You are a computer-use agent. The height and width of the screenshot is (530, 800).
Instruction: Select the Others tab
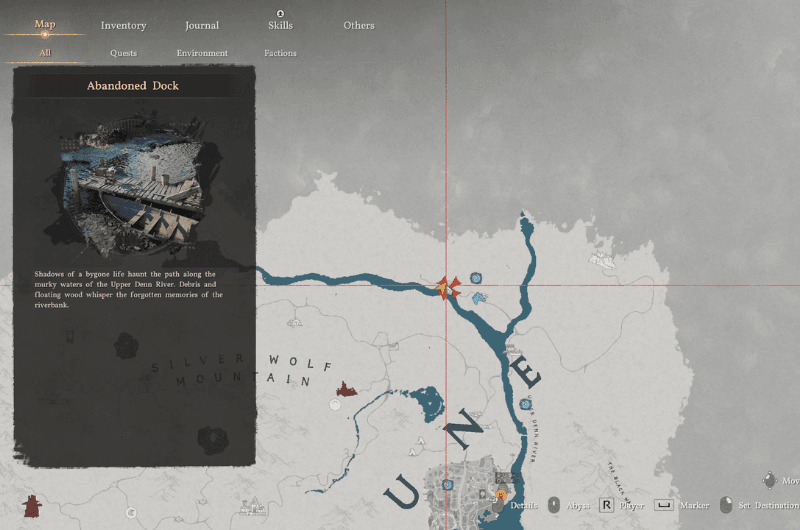point(359,25)
